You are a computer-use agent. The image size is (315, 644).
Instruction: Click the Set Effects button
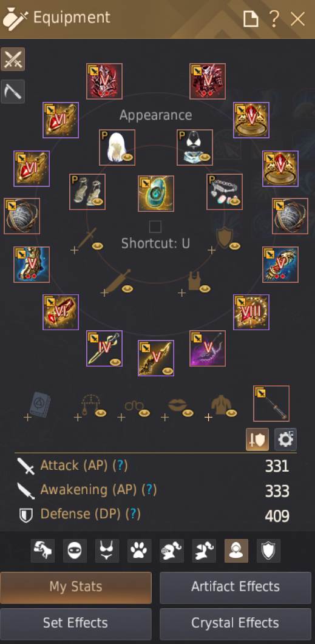click(x=76, y=624)
